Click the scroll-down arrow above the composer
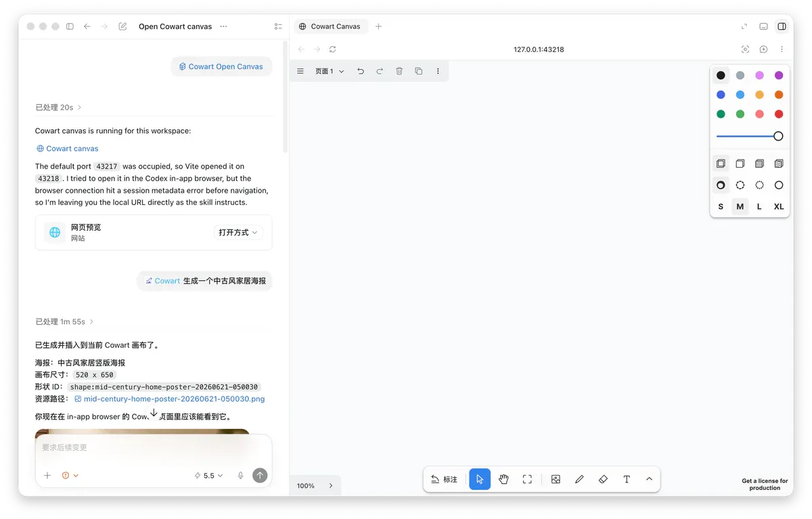The height and width of the screenshot is (519, 812). pos(154,413)
